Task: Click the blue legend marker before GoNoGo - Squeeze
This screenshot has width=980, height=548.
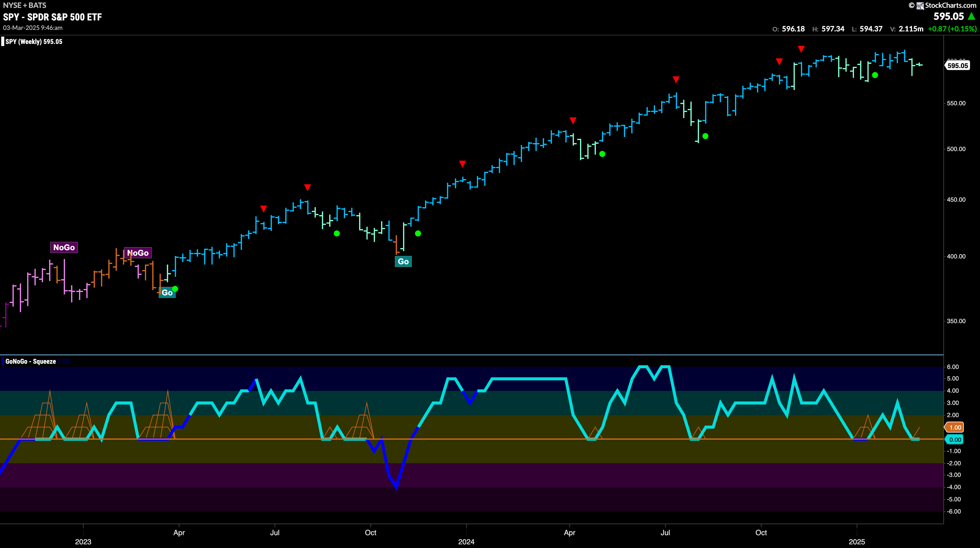Action: (x=3, y=362)
